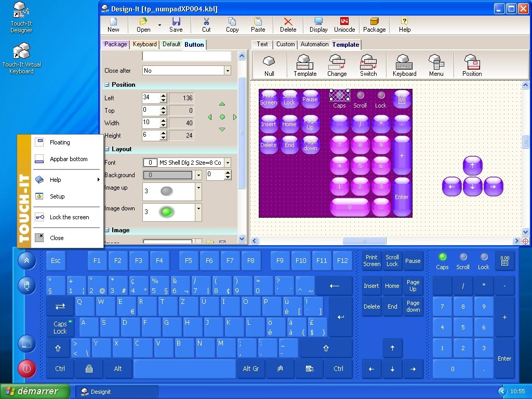The width and height of the screenshot is (532, 399).
Task: Click the double-chevron up keyboard button
Action: point(27,261)
